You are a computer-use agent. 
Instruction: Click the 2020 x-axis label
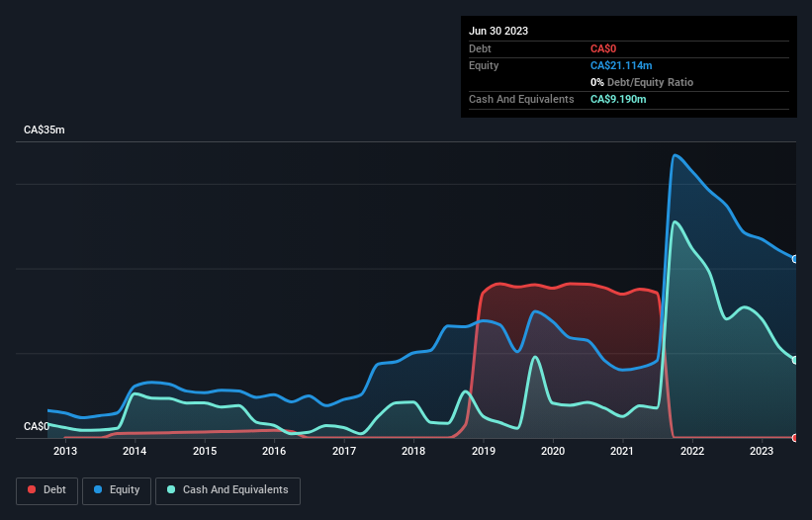coord(553,451)
